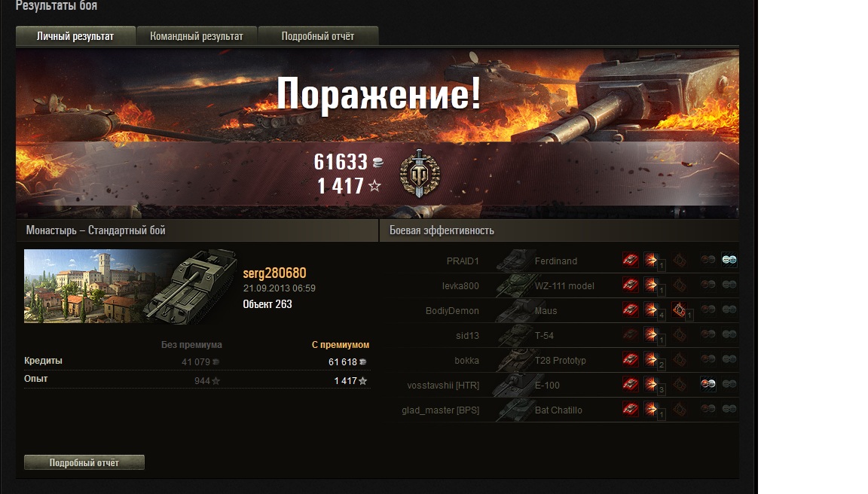The height and width of the screenshot is (494, 868).
Task: Click the Монастырь map and Объект 263 image
Action: pyautogui.click(x=130, y=286)
